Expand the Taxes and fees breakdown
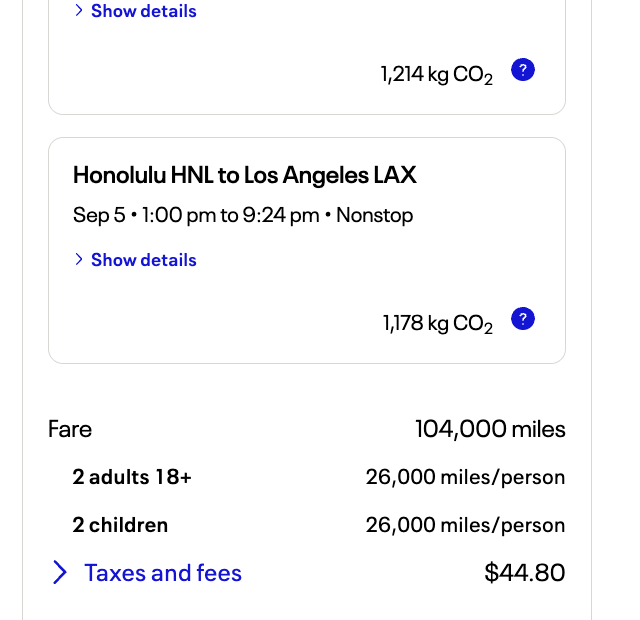Screen dimensions: 640x620 coord(163,573)
